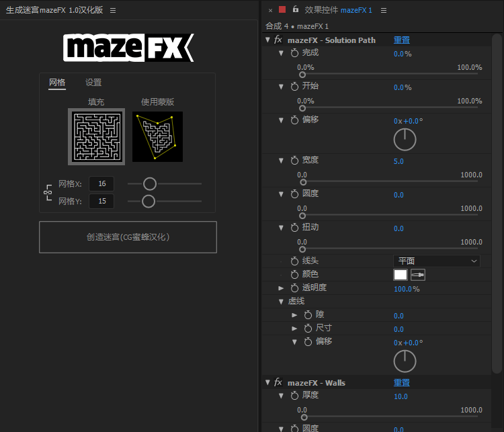Toggle stopwatch for 扭动 property
Screen dimensions: 504x432
pyautogui.click(x=294, y=228)
